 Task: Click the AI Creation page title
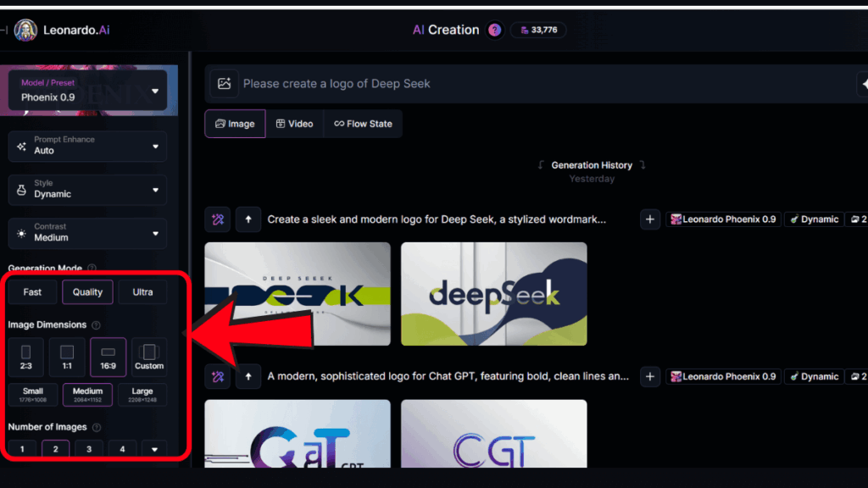point(446,30)
